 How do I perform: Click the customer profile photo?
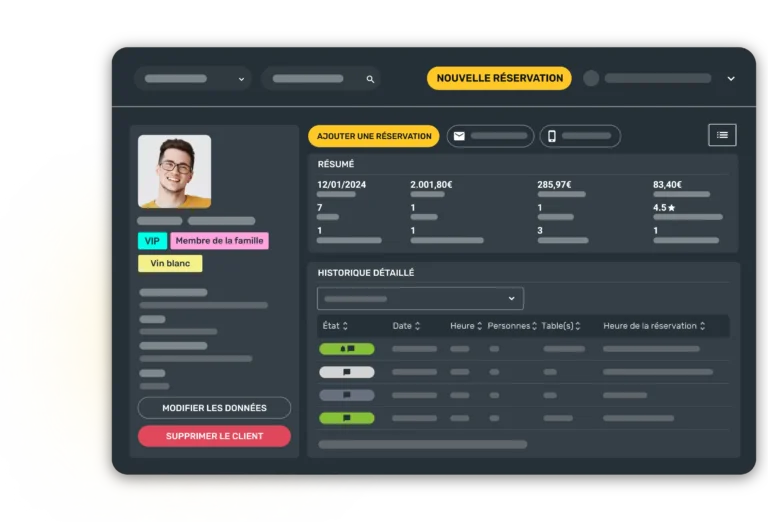coord(174,171)
